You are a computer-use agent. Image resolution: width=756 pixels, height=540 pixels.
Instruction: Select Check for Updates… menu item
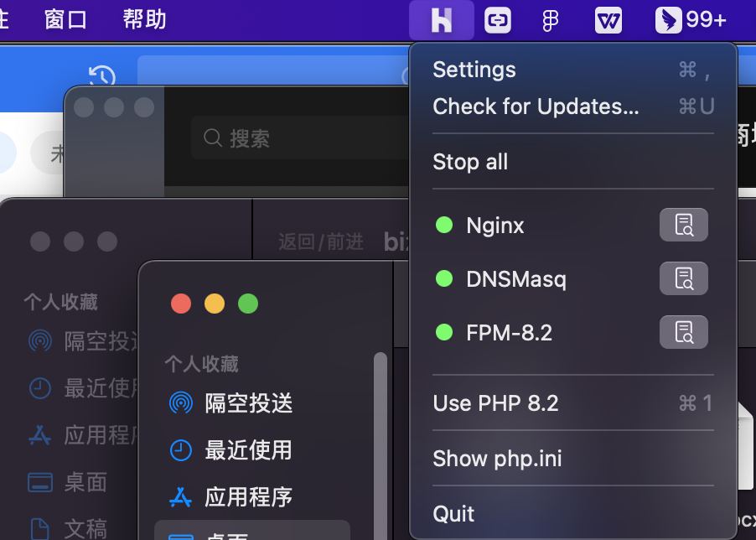point(573,106)
